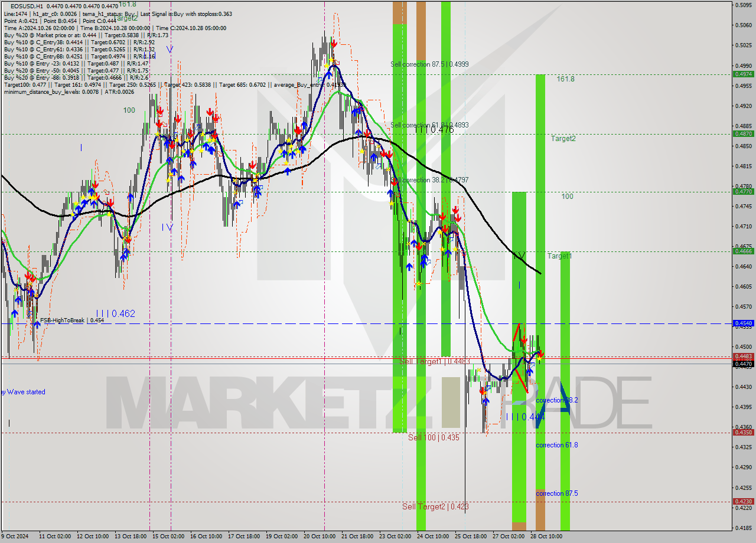
Task: Click the 'Sell correction 61.8 | 0.4893' label
Action: pos(430,125)
